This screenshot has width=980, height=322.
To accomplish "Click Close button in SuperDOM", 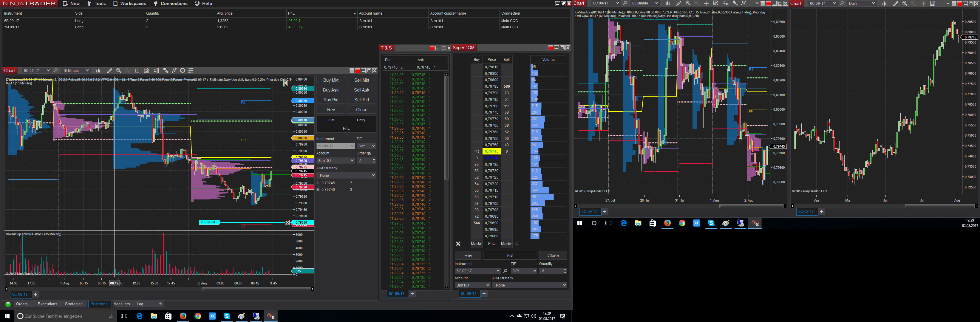I will (x=553, y=256).
